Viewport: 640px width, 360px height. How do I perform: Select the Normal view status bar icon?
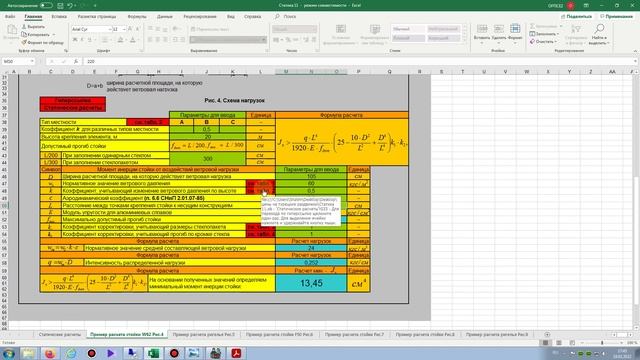(x=545, y=343)
